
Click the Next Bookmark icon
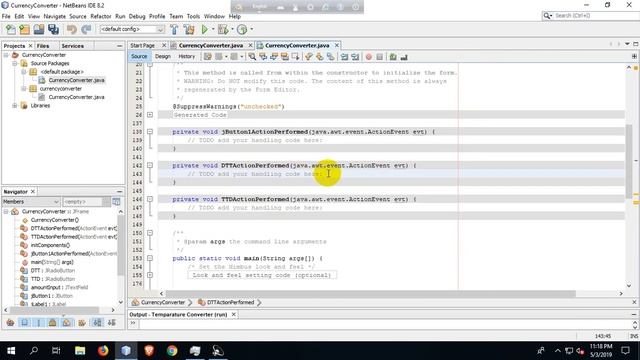point(320,57)
